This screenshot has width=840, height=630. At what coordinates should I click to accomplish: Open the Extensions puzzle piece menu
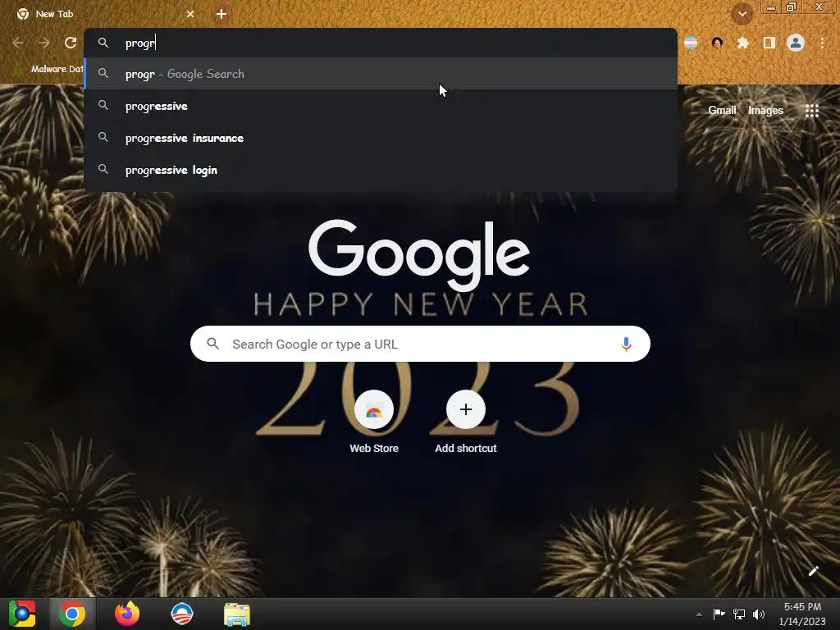(x=742, y=43)
